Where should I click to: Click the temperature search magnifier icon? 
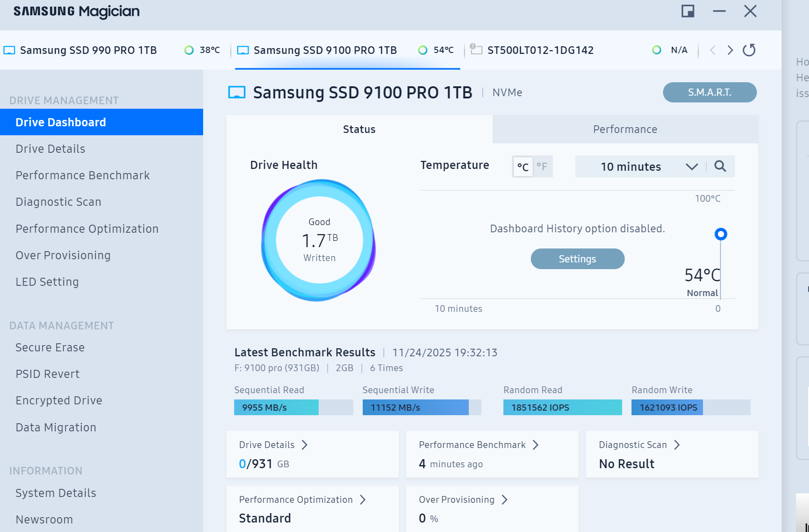click(720, 166)
